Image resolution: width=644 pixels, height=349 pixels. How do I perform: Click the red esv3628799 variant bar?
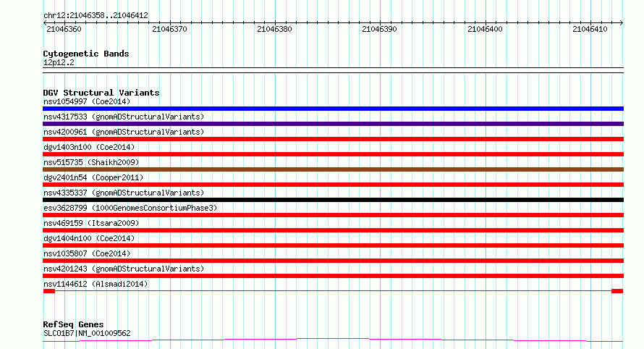point(333,215)
